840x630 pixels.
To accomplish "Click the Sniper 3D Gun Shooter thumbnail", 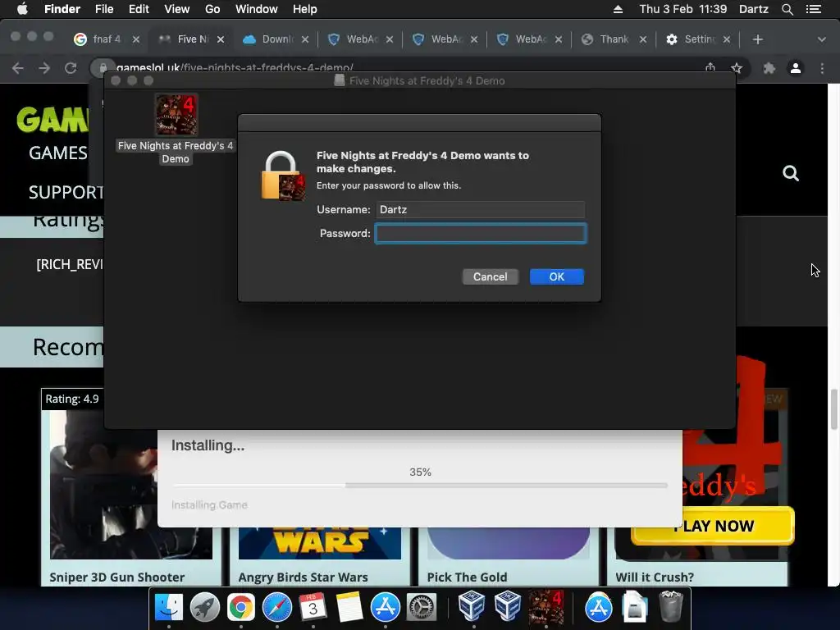I will [x=130, y=485].
